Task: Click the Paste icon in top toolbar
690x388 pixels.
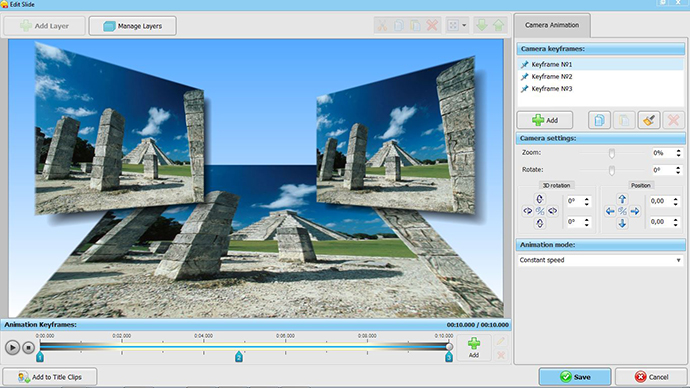Action: tap(415, 26)
